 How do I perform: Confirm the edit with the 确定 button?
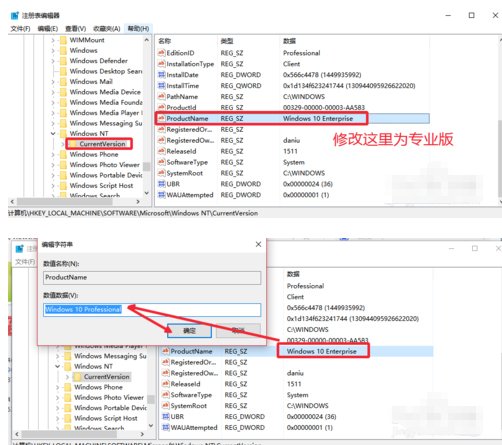[x=189, y=331]
